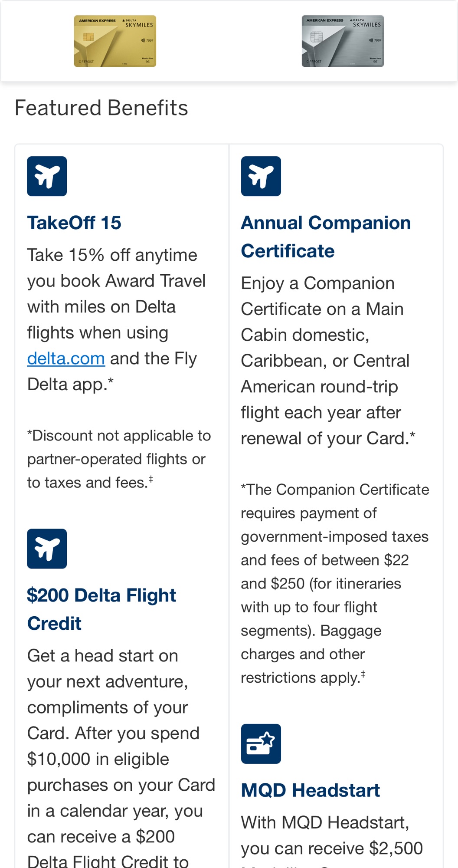Click the card-and-star icon above MQD Headstart
This screenshot has width=458, height=868.
pos(261,744)
